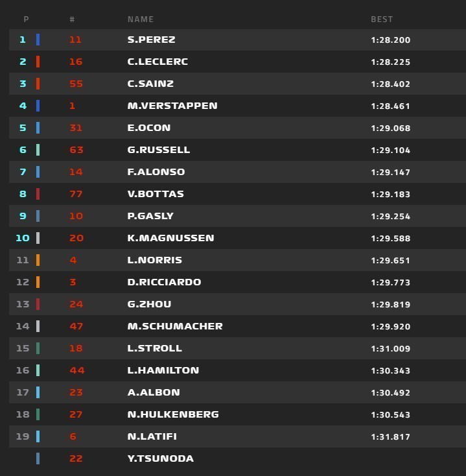This screenshot has width=466, height=476.
Task: Click the P position column header
Action: (x=26, y=19)
